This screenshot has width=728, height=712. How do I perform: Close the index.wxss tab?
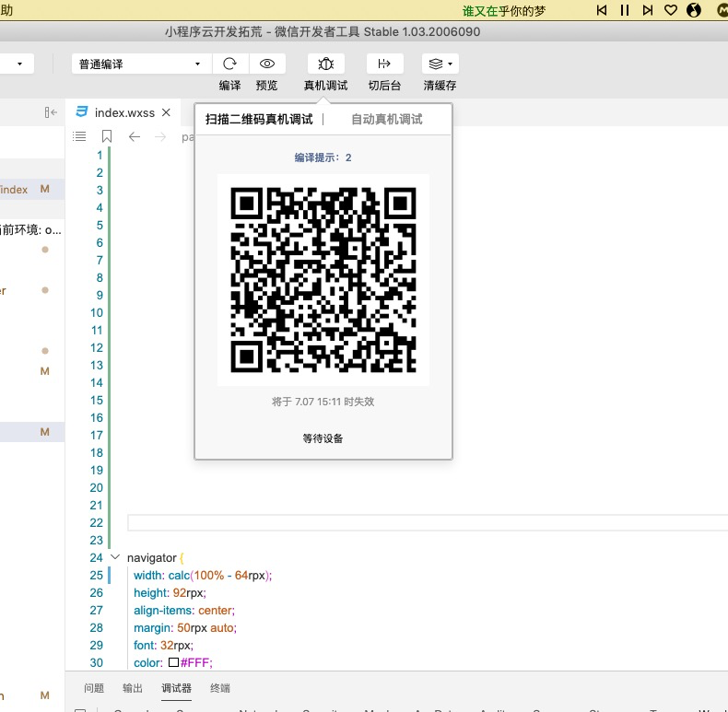point(166,112)
